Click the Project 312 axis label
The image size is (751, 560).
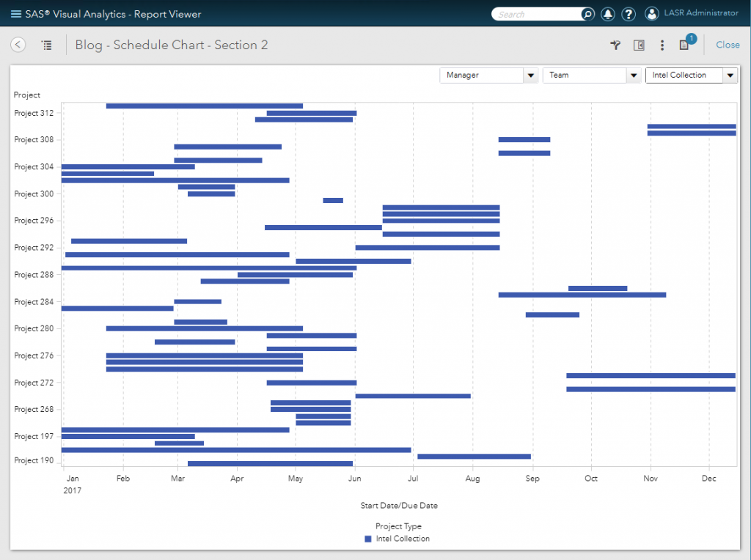[x=34, y=114]
